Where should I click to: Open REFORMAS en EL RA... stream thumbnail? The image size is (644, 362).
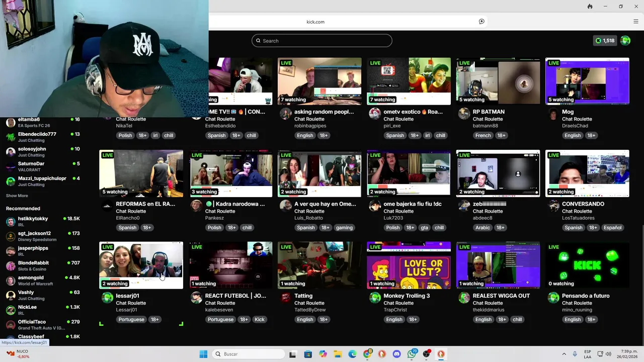click(x=141, y=173)
